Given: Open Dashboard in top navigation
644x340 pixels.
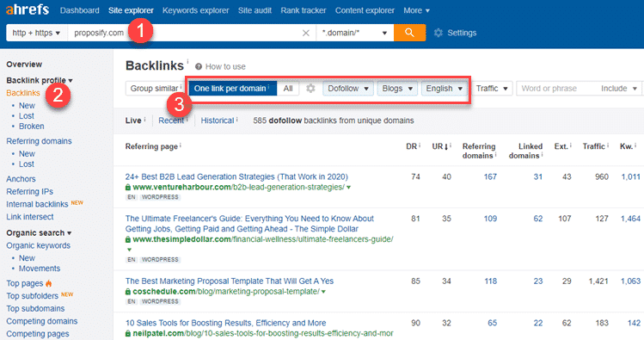Looking at the screenshot, I should (x=79, y=10).
